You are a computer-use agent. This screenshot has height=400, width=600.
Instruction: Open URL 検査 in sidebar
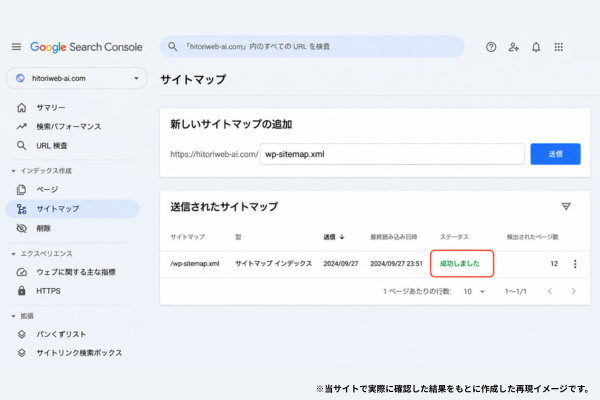click(x=52, y=145)
